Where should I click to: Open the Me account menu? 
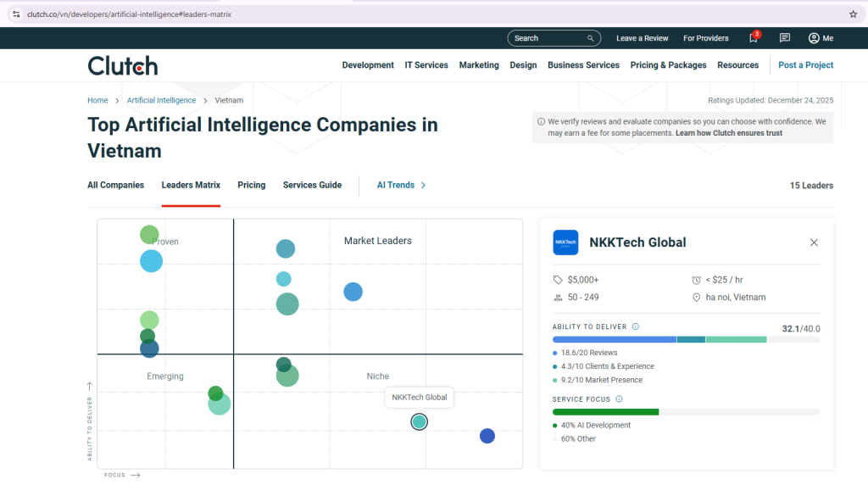point(821,38)
